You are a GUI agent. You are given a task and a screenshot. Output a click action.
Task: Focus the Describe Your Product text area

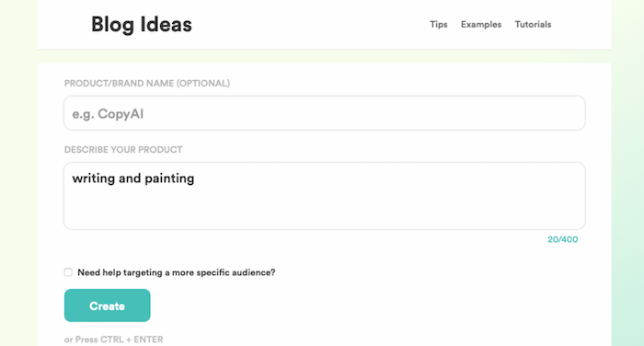coord(325,196)
